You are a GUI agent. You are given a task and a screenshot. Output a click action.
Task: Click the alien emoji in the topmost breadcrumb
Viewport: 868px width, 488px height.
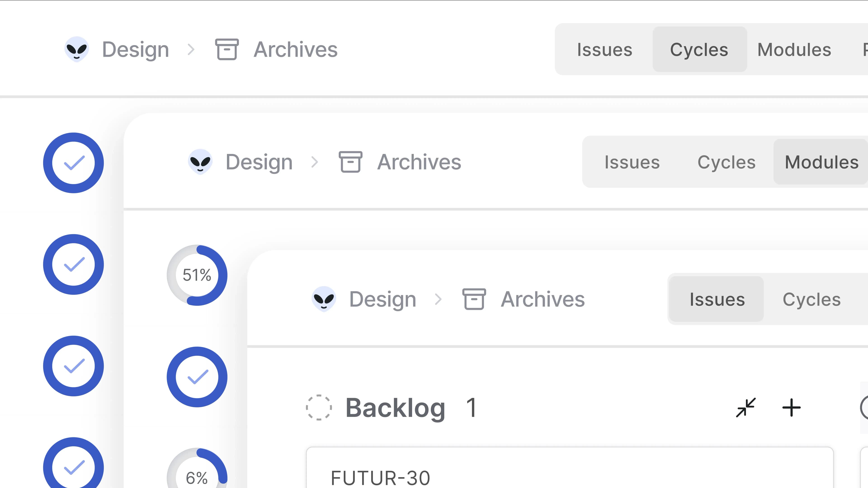pyautogui.click(x=76, y=49)
